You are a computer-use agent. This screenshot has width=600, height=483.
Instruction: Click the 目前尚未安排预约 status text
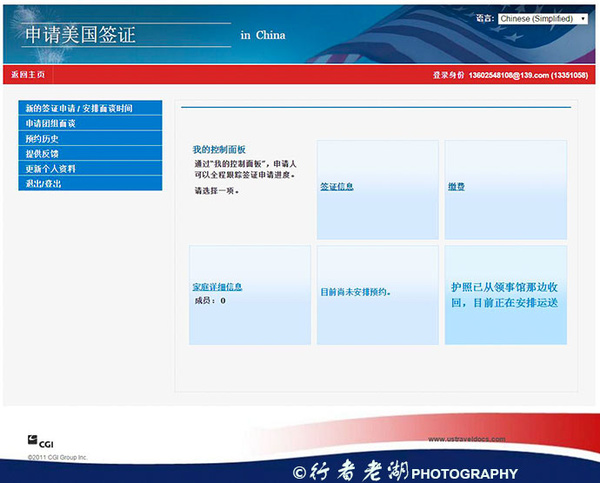pyautogui.click(x=355, y=292)
